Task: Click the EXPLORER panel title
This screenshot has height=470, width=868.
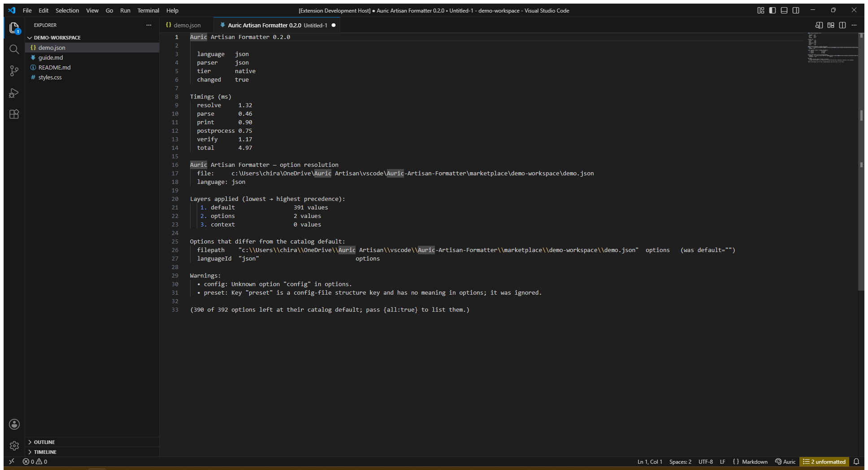Action: 45,25
